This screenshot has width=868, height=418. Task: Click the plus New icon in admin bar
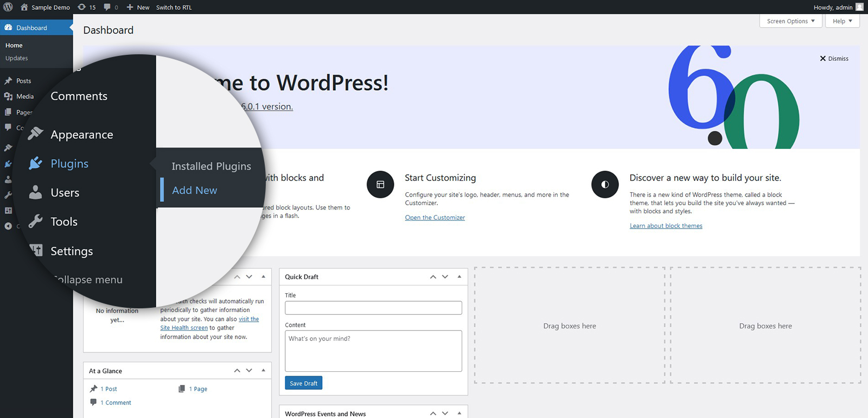click(x=130, y=7)
